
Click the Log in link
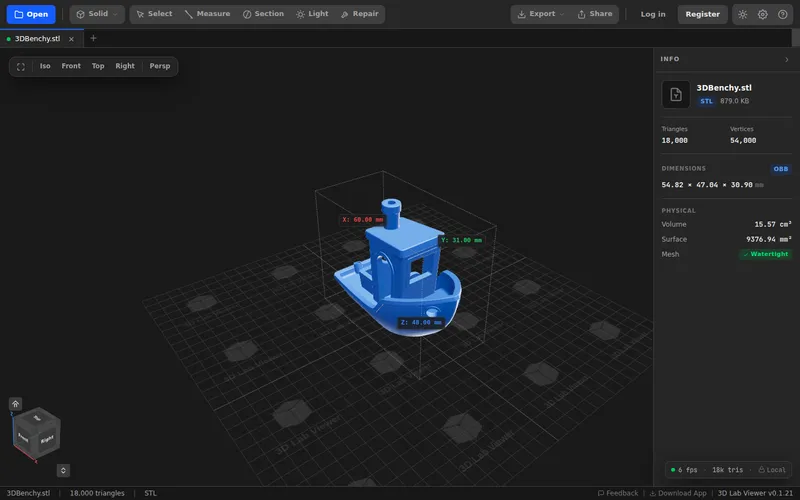pyautogui.click(x=653, y=14)
